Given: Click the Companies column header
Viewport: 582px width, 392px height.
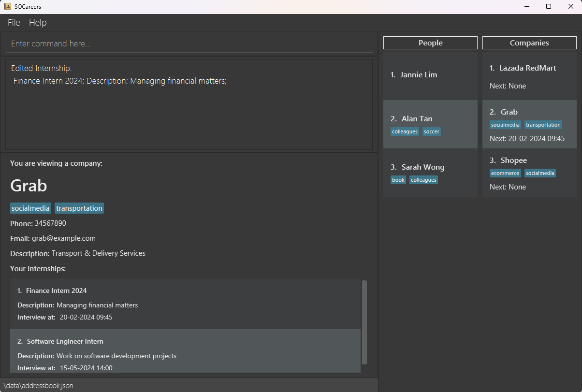Looking at the screenshot, I should (529, 43).
